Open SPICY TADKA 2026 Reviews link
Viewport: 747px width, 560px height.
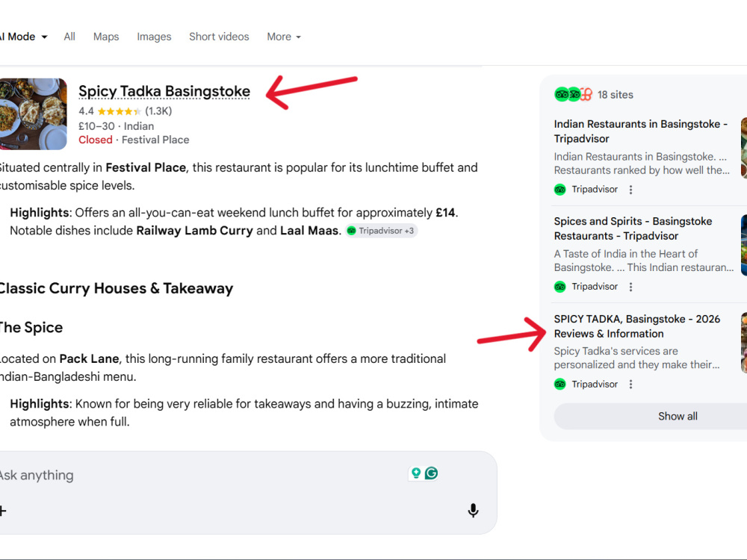tap(636, 326)
